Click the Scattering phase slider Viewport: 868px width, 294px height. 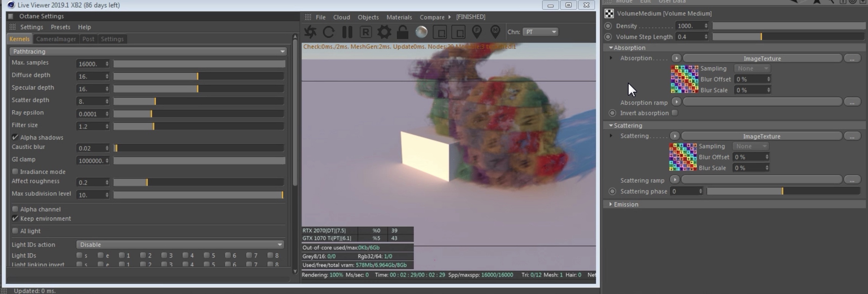click(783, 191)
